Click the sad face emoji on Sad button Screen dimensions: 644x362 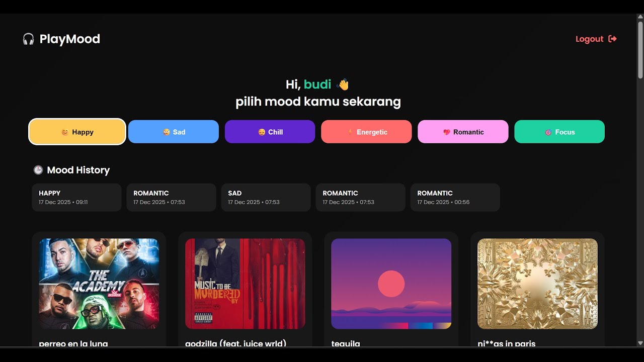click(167, 132)
